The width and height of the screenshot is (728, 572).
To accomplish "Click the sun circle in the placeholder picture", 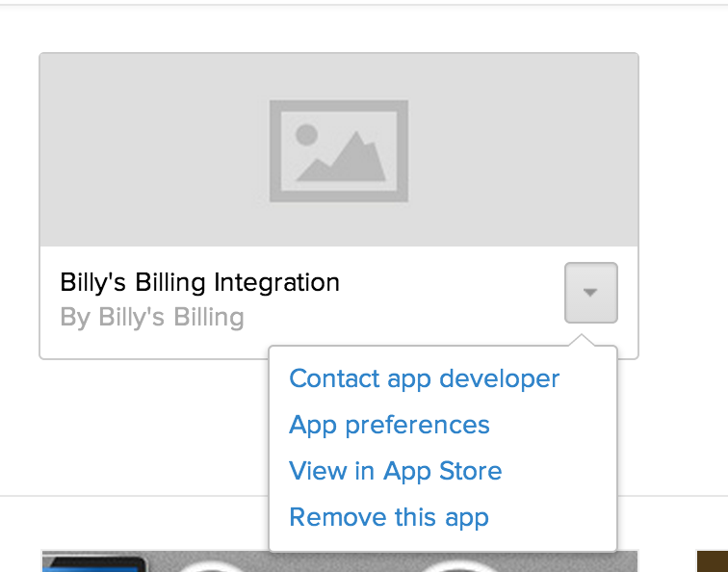I will coord(306,135).
